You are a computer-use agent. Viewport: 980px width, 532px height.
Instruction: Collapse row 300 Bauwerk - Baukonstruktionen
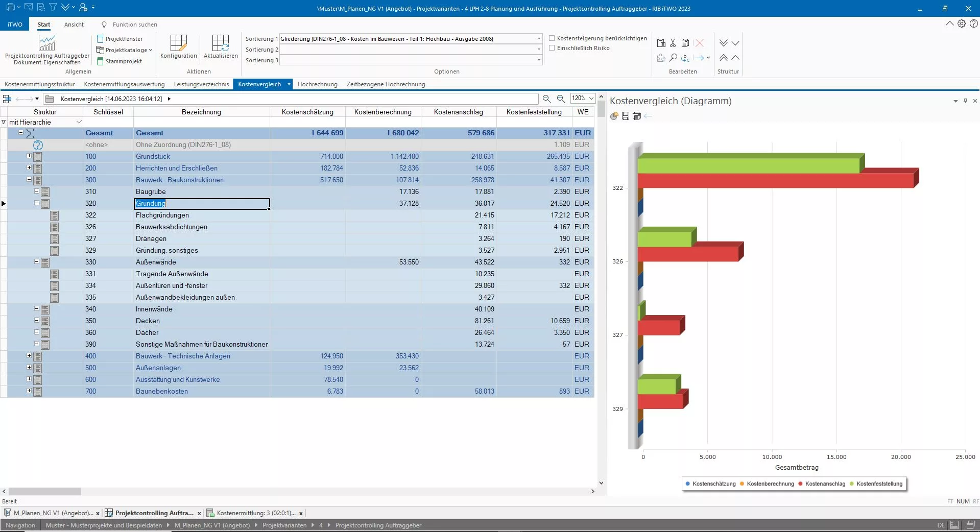tap(29, 180)
